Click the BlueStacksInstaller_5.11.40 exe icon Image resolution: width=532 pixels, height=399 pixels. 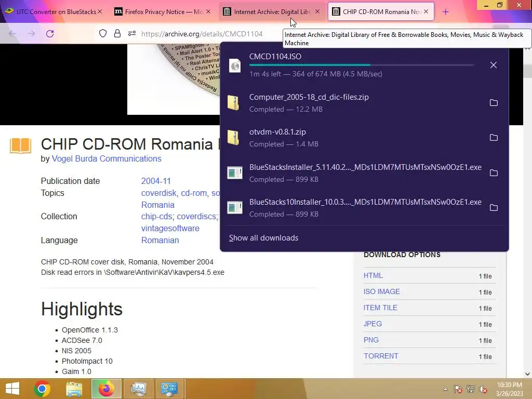click(x=235, y=172)
